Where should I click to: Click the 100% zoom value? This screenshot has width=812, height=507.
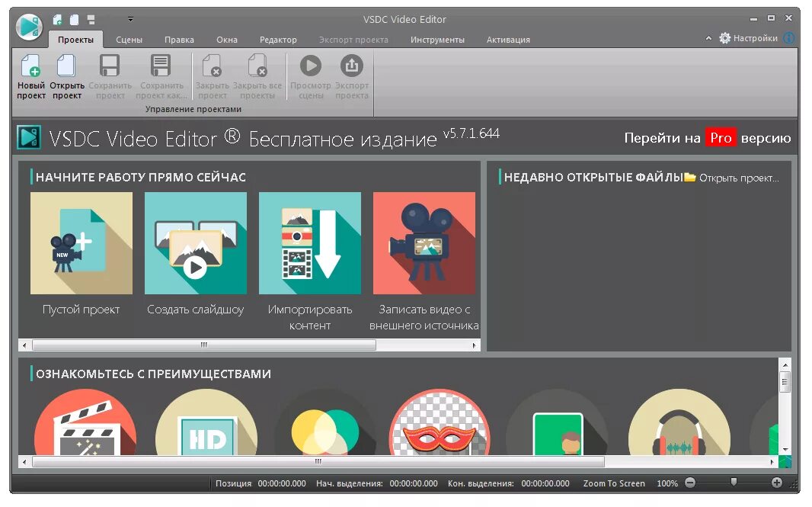667,483
